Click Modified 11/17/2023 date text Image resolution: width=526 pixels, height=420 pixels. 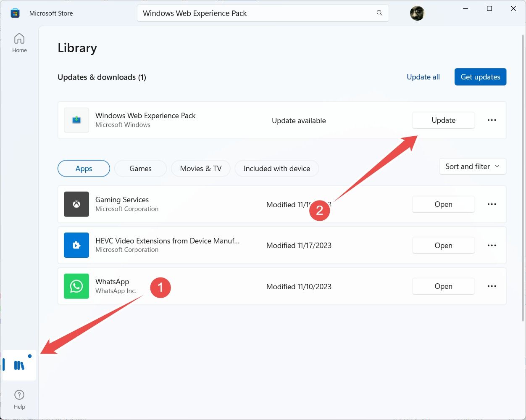pos(299,246)
